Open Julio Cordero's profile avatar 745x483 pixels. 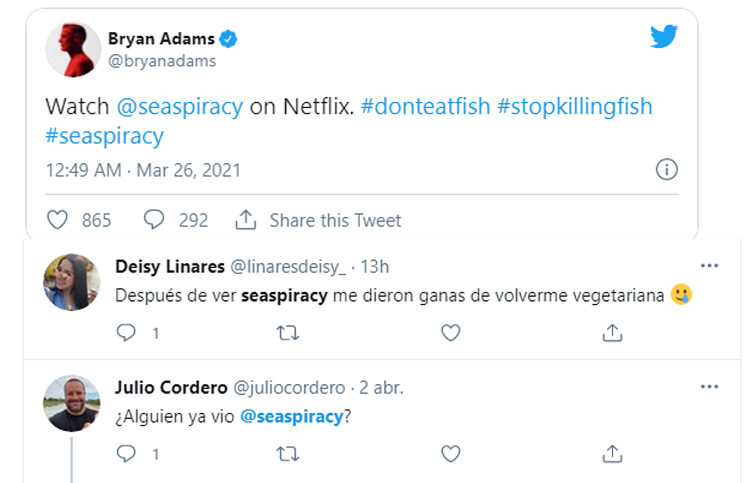tap(72, 403)
